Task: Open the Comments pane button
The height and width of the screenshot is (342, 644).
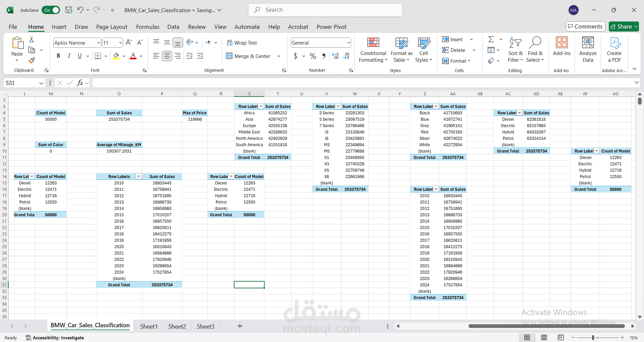Action: [585, 26]
